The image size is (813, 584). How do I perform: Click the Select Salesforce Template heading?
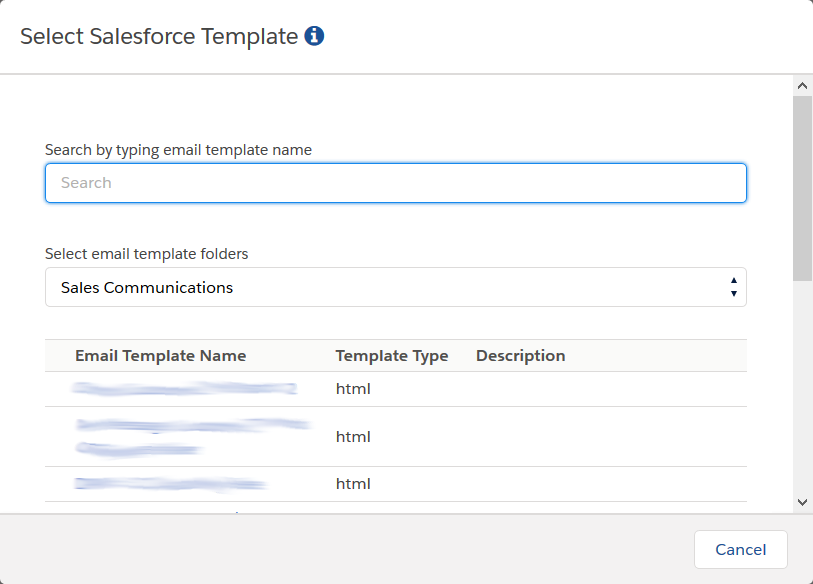coord(159,36)
